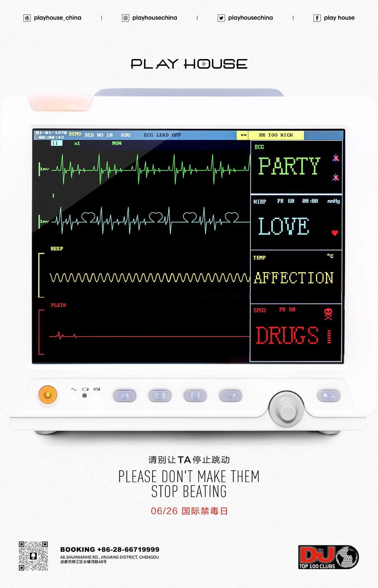Open the Instagram playhousechina handle

point(155,18)
